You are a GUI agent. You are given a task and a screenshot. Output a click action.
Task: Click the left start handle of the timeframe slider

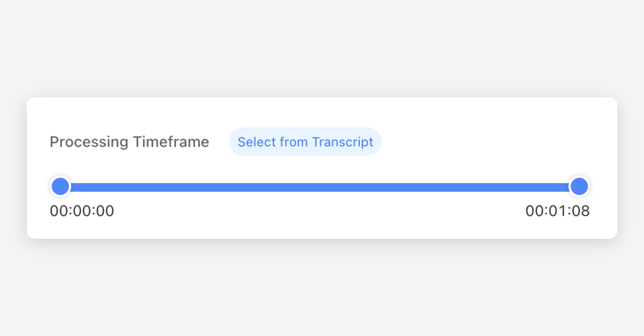point(60,186)
